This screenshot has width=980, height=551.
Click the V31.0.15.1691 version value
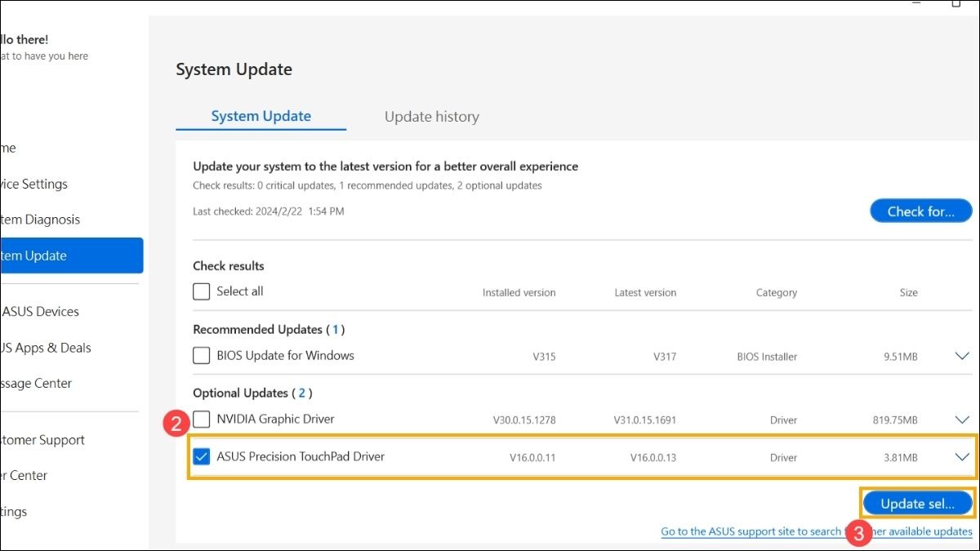(x=645, y=420)
